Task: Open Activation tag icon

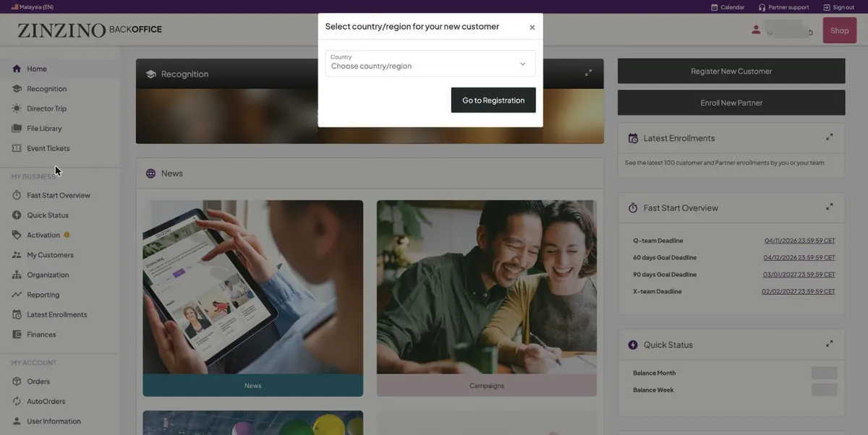Action: click(17, 235)
